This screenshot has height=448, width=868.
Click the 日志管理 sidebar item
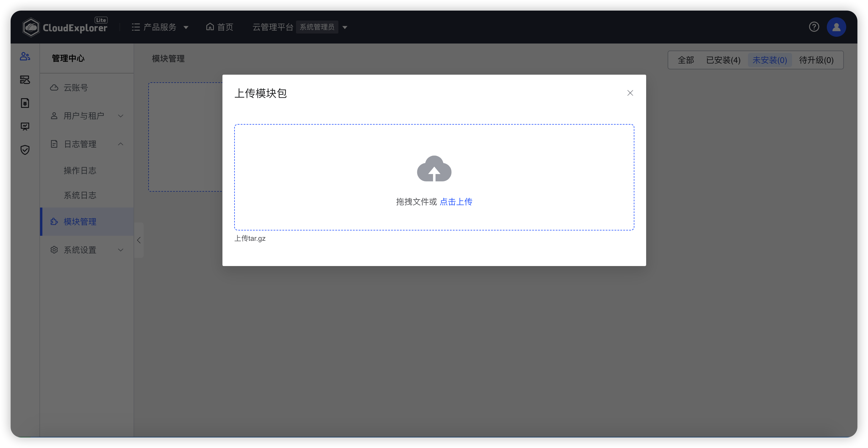(87, 144)
